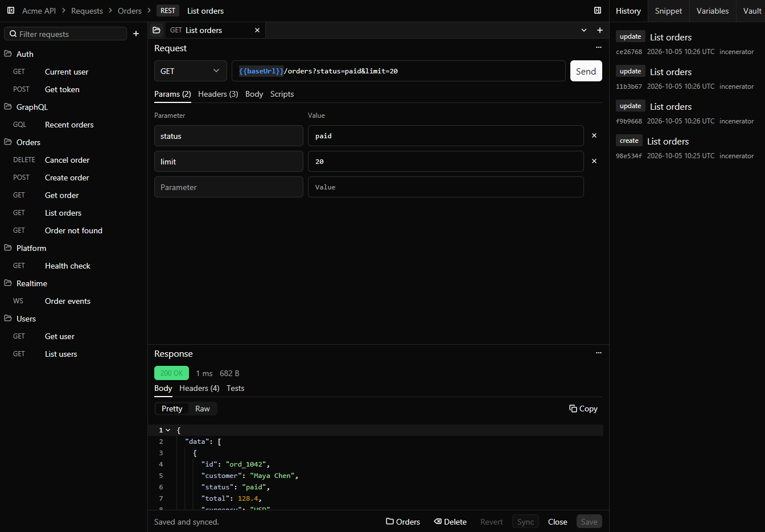
Task: Select the Pretty response view
Action: click(x=172, y=409)
